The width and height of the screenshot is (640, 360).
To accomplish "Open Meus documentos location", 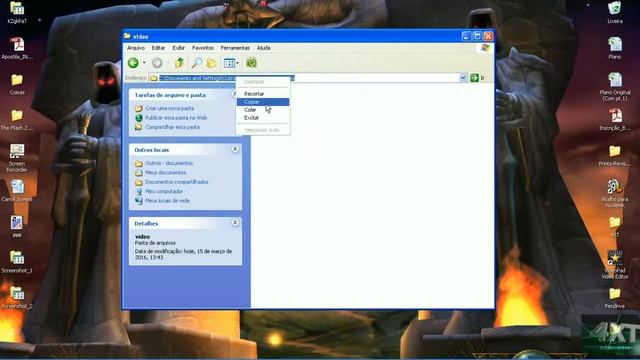I will (165, 172).
